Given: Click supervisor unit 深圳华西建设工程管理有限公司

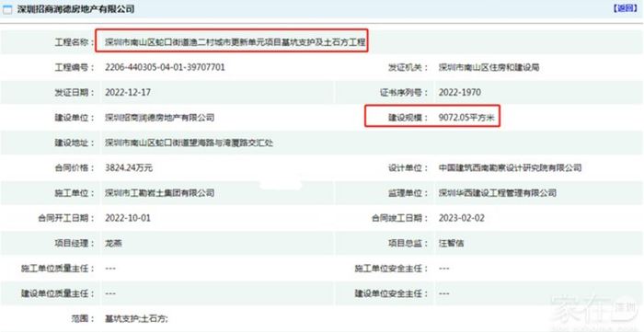Looking at the screenshot, I should point(498,193).
